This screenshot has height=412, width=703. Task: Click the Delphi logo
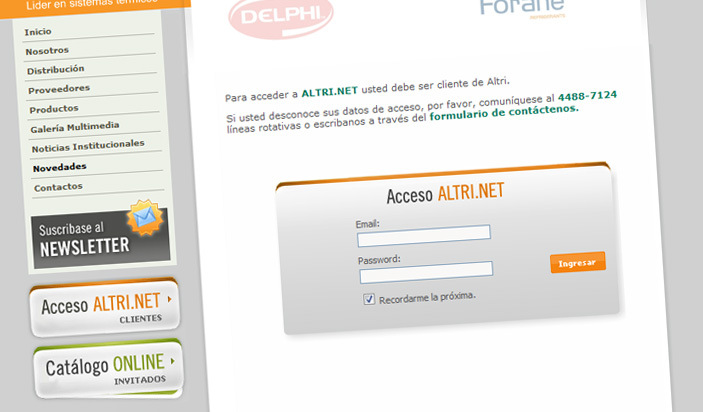281,18
